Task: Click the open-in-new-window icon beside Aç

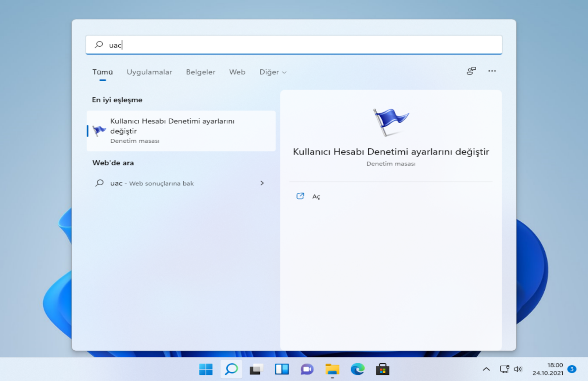Action: pos(300,196)
